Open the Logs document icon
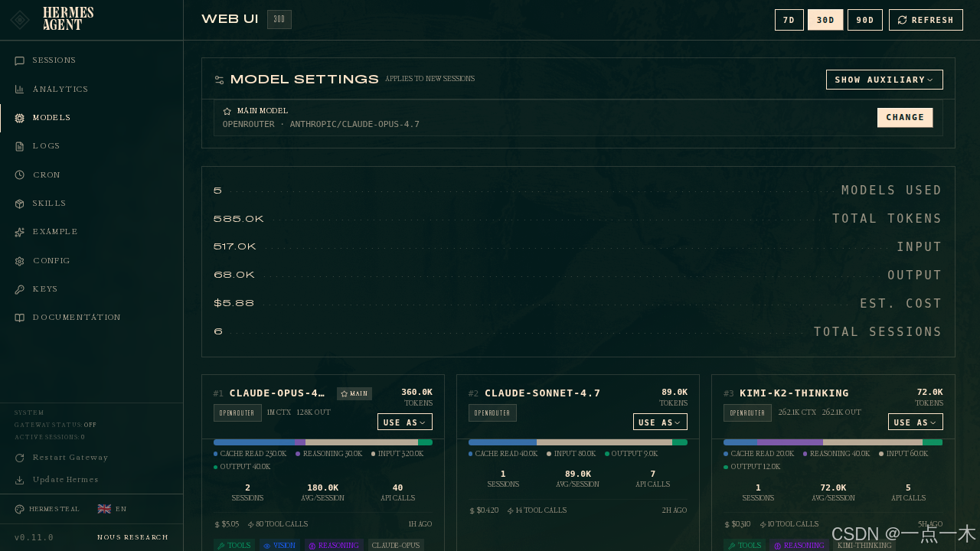 20,146
